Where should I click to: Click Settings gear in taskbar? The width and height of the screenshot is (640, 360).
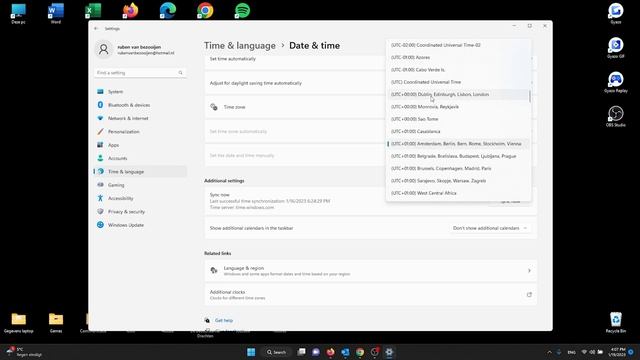click(389, 352)
